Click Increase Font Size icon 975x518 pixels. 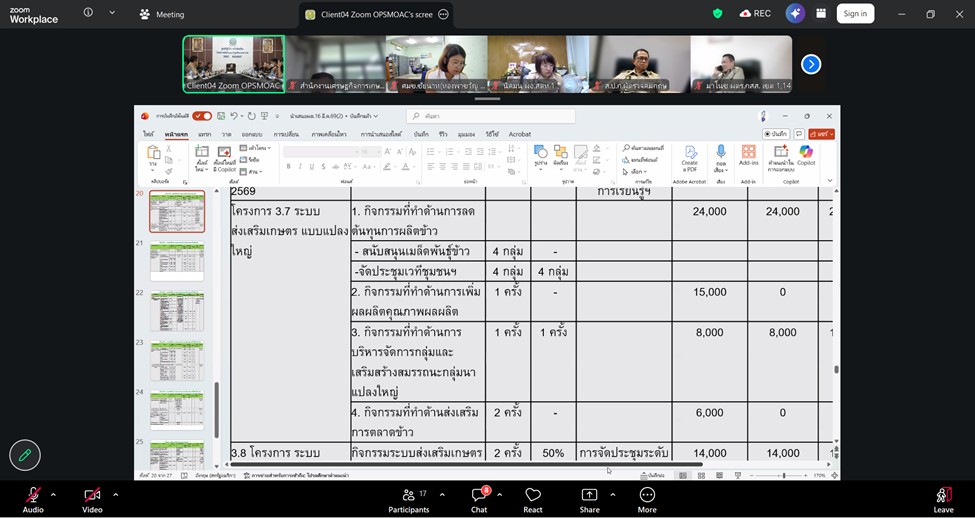pyautogui.click(x=388, y=152)
